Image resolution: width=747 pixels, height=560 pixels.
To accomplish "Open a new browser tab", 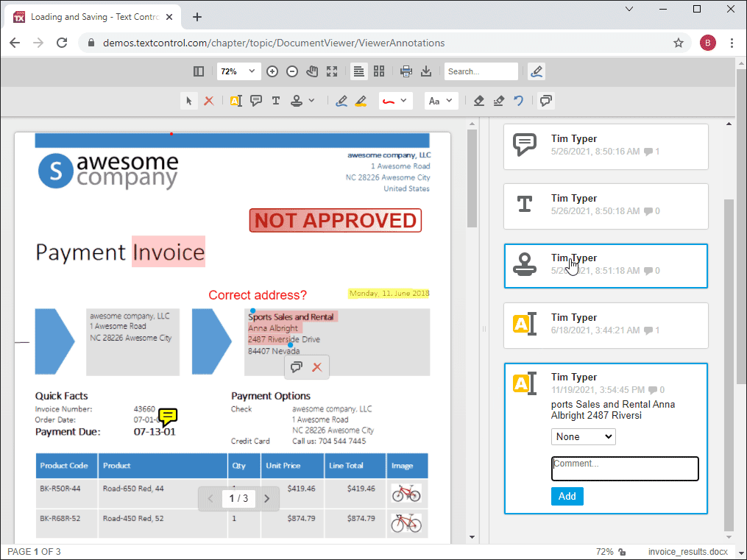I will point(197,17).
